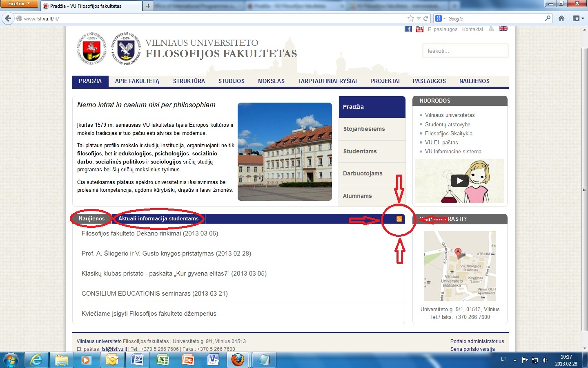The height and width of the screenshot is (368, 588).
Task: Open the APIE FAKULTETĄ menu
Action: (x=137, y=81)
